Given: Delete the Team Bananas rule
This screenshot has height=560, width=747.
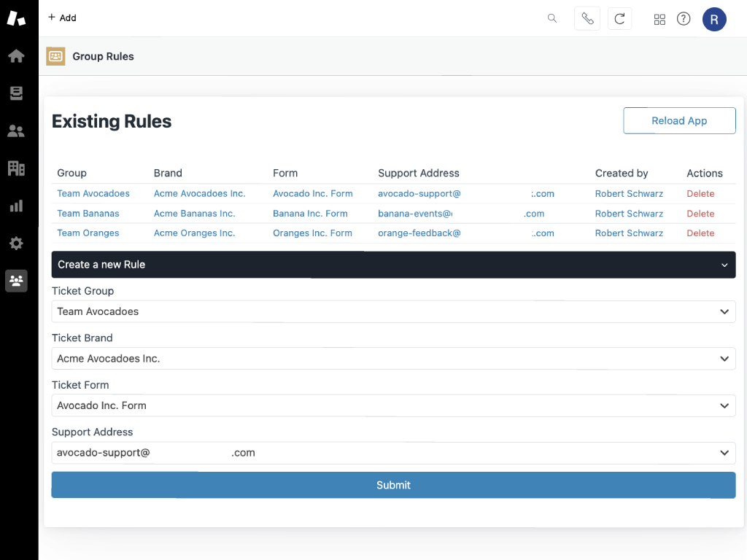Looking at the screenshot, I should pos(700,213).
